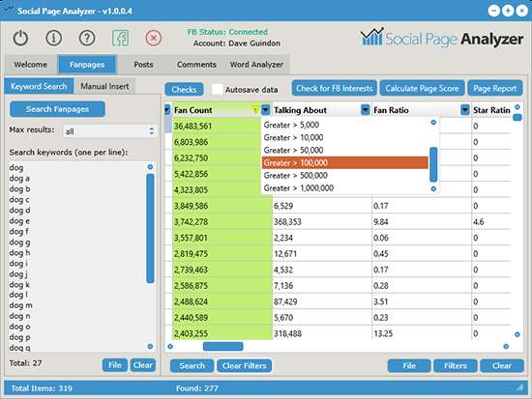Image resolution: width=532 pixels, height=399 pixels.
Task: Click the keyword panel Clear button
Action: coord(143,365)
